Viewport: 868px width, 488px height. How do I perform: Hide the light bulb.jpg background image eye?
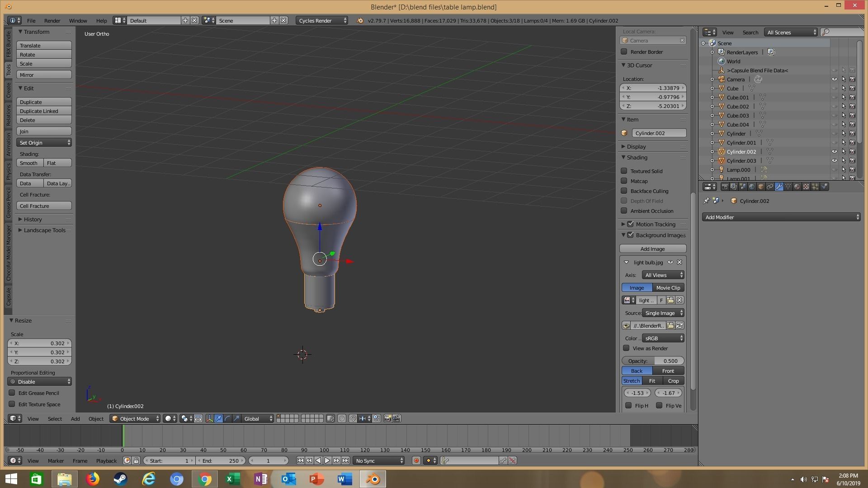(x=670, y=263)
